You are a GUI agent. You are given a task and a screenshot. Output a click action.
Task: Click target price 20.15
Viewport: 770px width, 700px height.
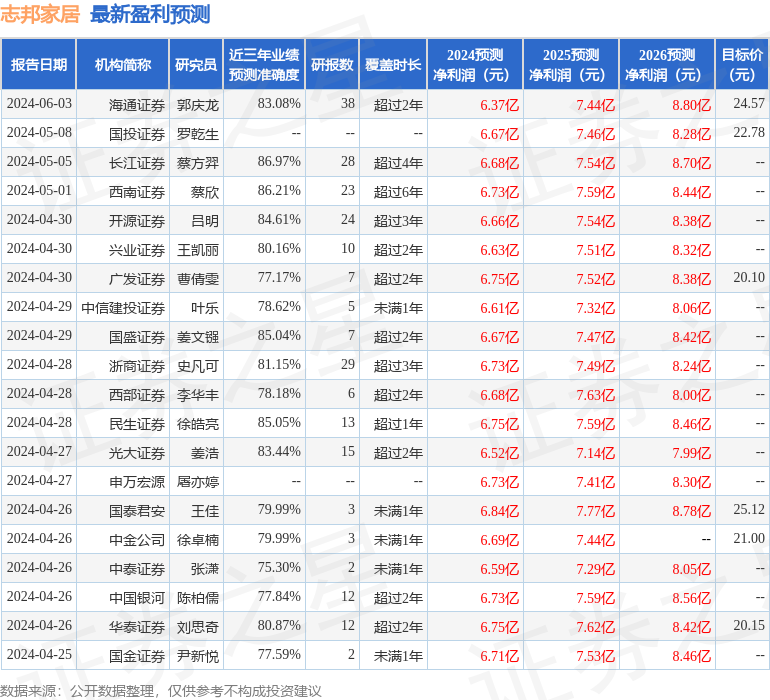point(749,625)
